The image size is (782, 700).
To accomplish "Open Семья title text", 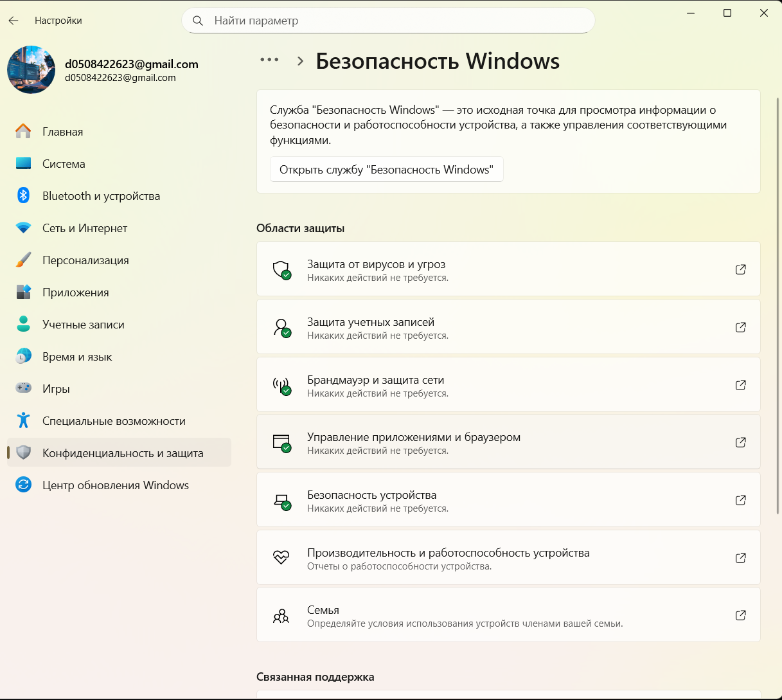I will tap(323, 610).
